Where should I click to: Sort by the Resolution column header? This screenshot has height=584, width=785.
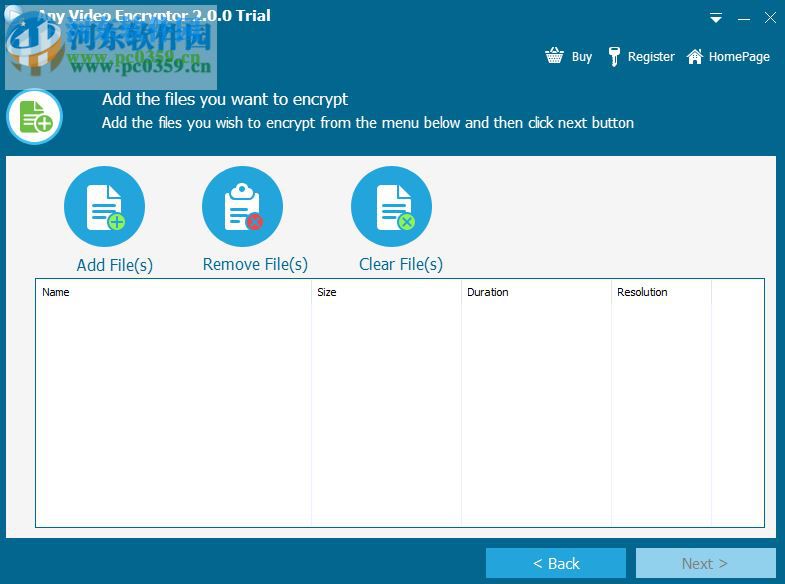pos(661,292)
